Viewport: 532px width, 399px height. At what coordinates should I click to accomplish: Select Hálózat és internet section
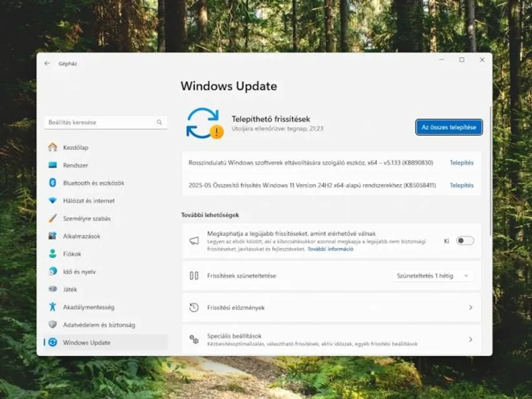89,201
